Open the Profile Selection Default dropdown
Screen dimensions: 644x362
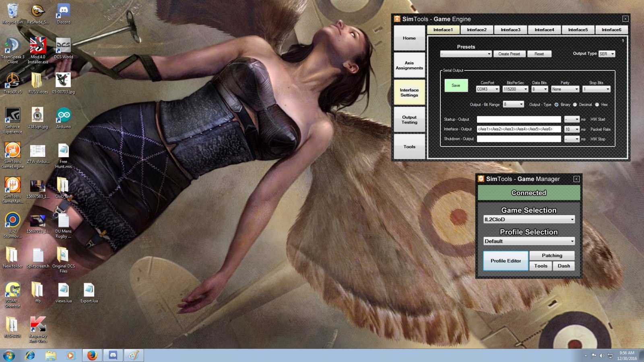(529, 241)
